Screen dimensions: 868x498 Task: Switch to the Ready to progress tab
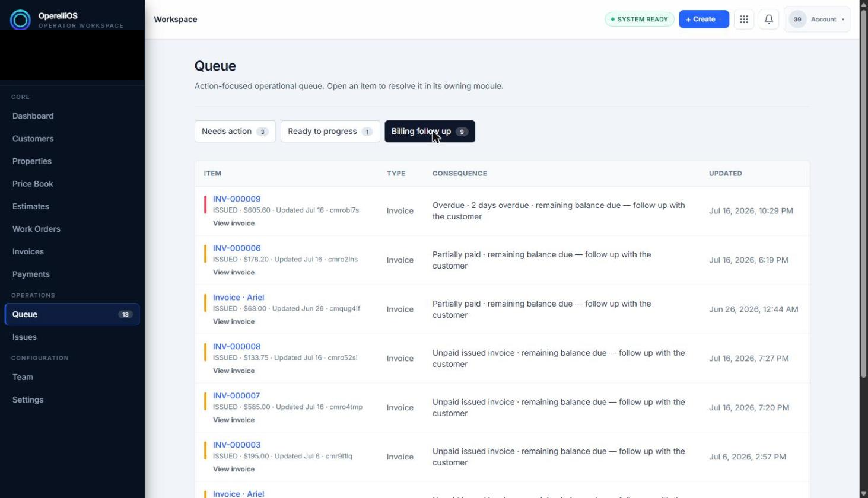(330, 131)
